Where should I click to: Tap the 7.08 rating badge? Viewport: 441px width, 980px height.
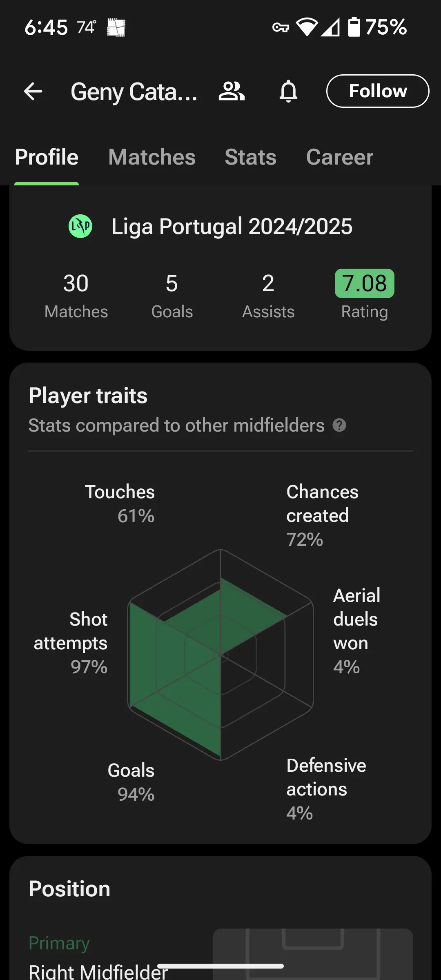365,283
